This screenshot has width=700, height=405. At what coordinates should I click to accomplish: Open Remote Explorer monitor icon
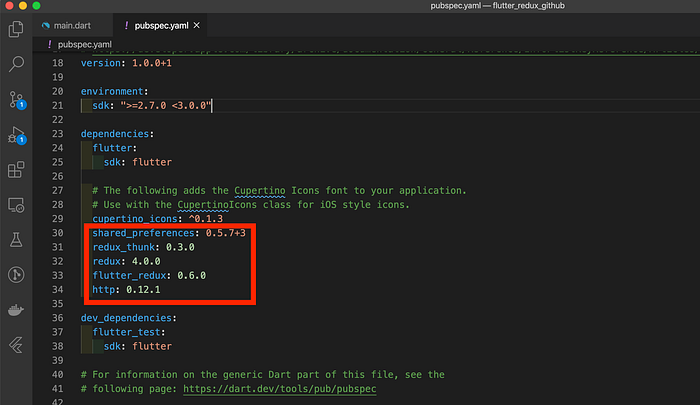coord(16,205)
